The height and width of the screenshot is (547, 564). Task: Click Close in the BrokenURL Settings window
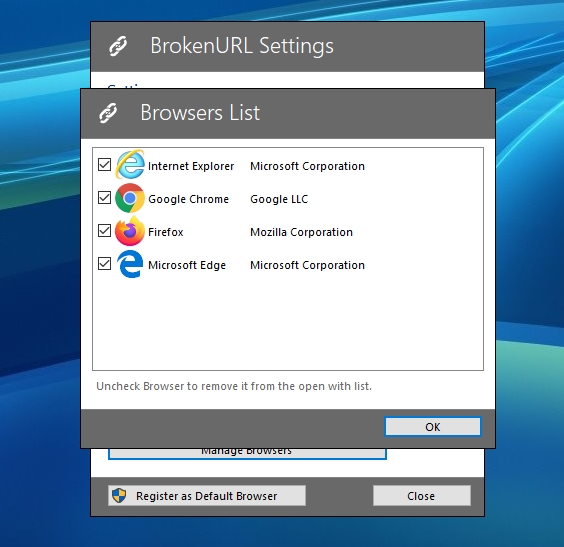click(422, 496)
